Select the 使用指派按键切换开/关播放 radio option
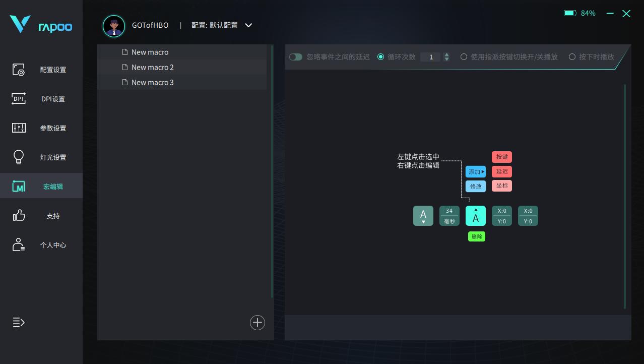 (x=464, y=57)
